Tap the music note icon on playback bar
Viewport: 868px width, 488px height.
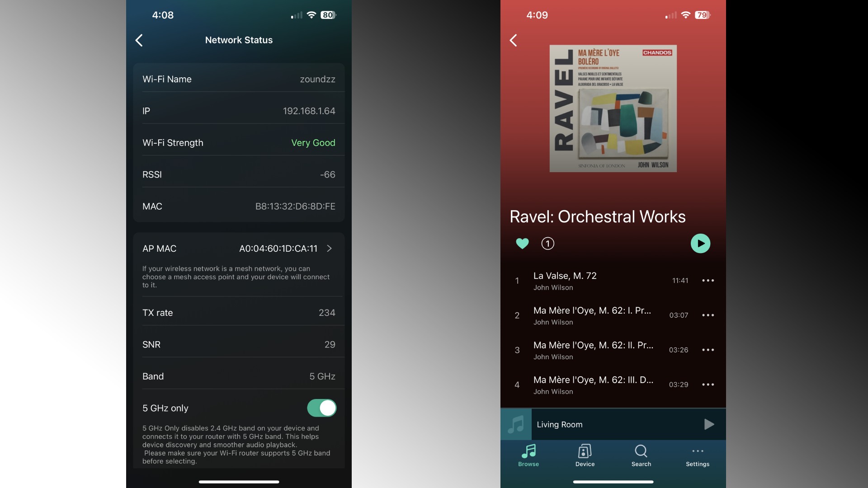point(516,424)
